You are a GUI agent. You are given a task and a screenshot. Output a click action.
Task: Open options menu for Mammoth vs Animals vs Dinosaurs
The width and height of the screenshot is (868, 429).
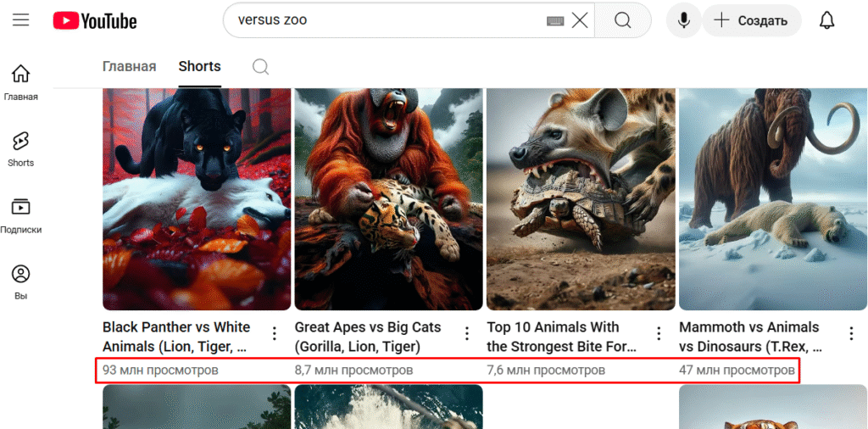[851, 333]
